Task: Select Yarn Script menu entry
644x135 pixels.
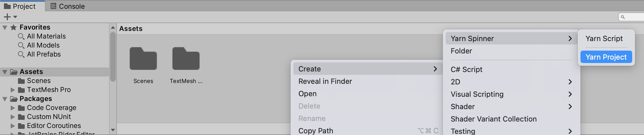Action: tap(604, 39)
